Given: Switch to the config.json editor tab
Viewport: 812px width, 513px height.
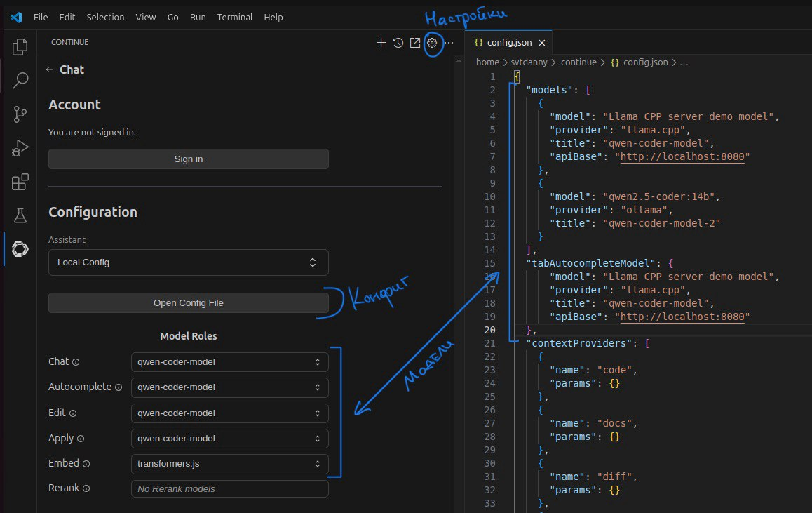Looking at the screenshot, I should click(x=509, y=41).
